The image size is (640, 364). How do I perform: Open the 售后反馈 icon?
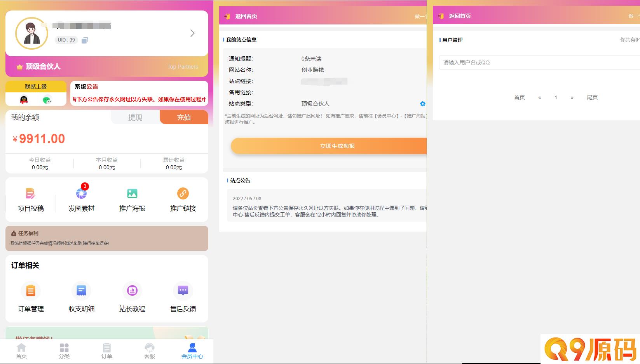[x=183, y=290]
